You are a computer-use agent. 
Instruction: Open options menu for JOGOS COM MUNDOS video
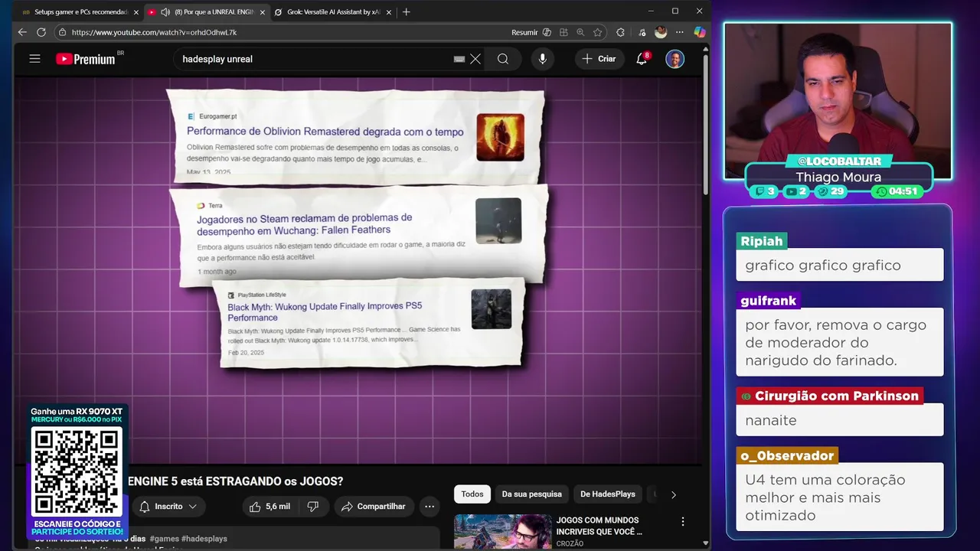(683, 522)
